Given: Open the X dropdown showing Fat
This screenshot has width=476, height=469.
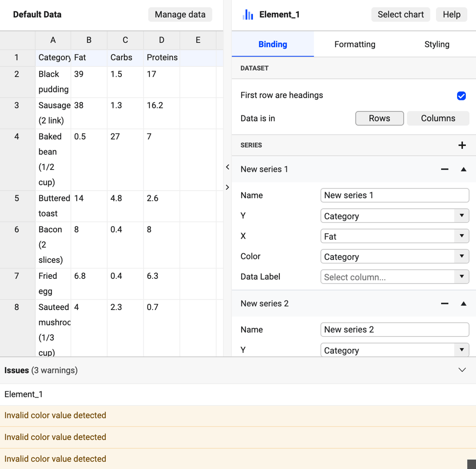Looking at the screenshot, I should click(x=394, y=236).
